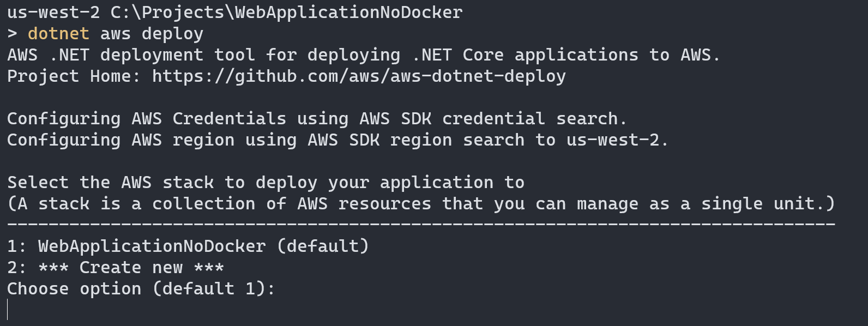The image size is (868, 326).
Task: Click the 'AWS .NET deployment tool' description line
Action: [364, 55]
